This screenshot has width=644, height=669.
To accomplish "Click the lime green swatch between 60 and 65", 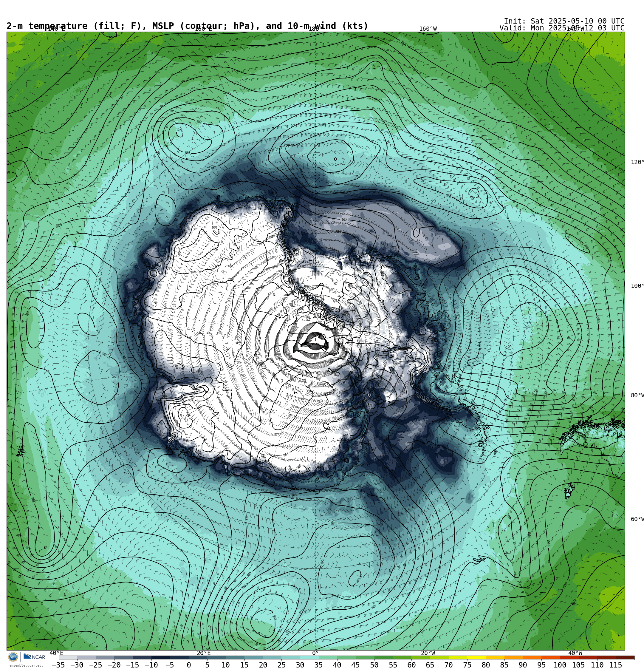I will coord(420,658).
